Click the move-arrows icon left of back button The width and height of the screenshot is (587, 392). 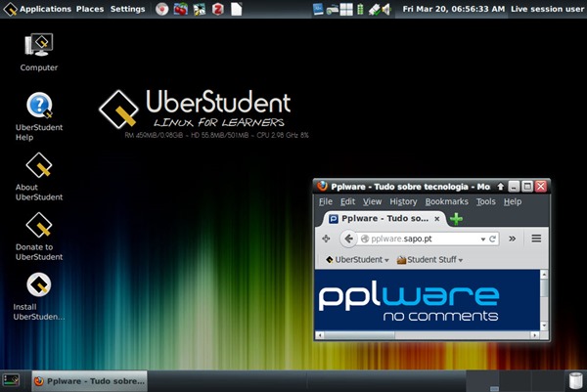(326, 239)
